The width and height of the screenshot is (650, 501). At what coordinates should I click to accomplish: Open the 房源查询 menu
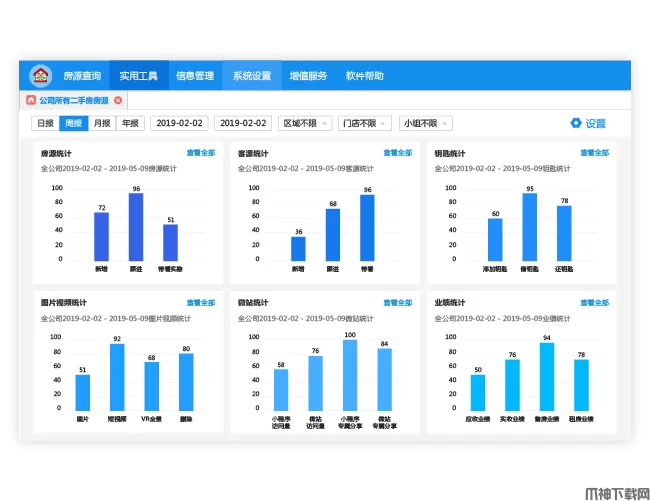click(x=82, y=76)
